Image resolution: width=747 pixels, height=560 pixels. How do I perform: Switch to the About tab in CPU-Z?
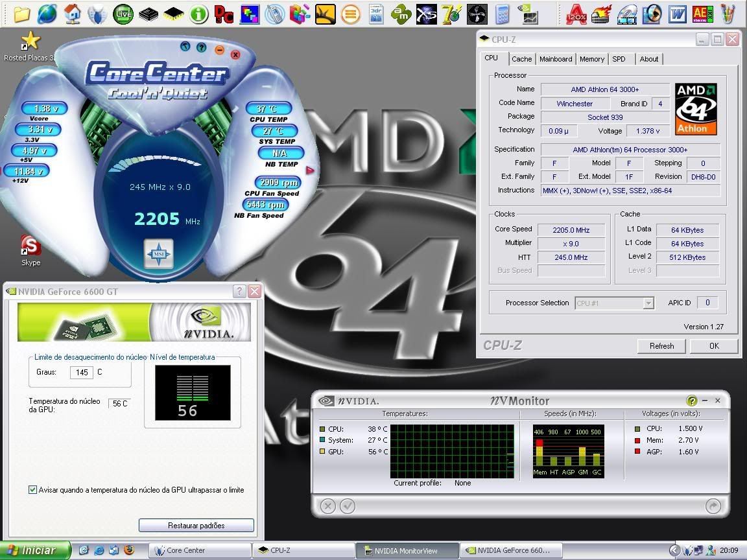click(649, 59)
